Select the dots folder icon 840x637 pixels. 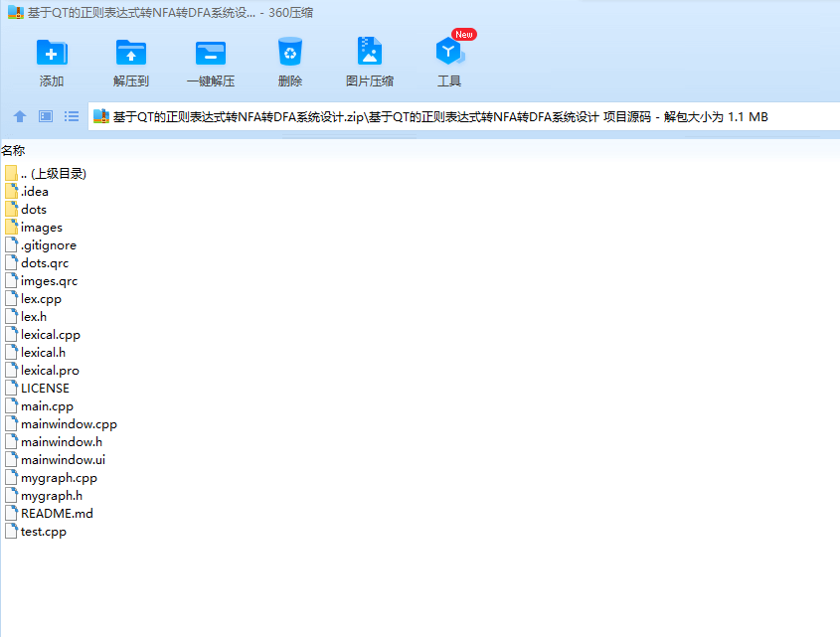tap(11, 209)
